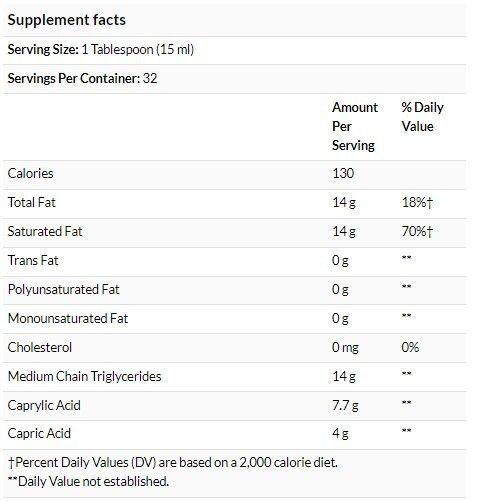The image size is (479, 501).
Task: Click the Cholesterol 0 mg amount
Action: 345,348
